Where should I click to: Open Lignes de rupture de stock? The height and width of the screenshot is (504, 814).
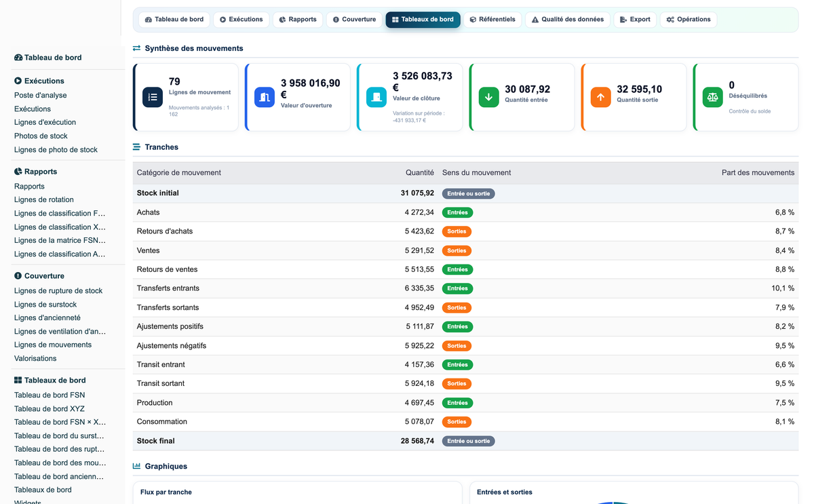point(58,291)
